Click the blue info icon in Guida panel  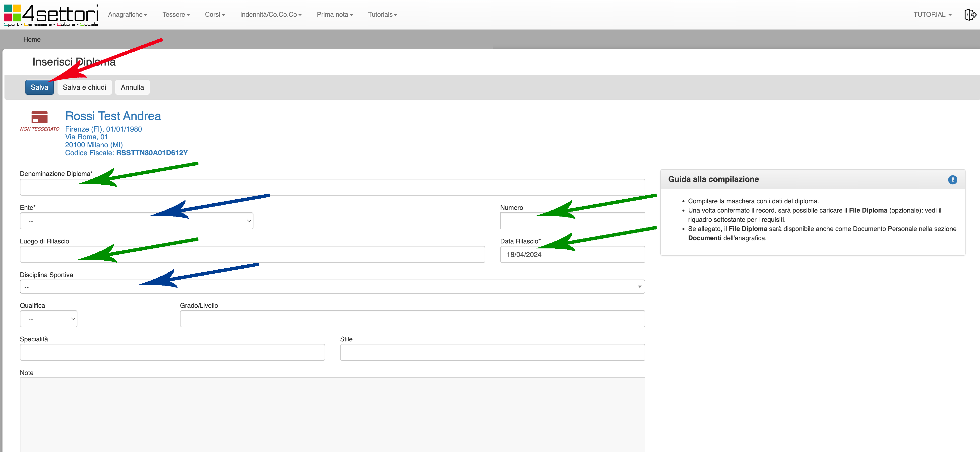coord(952,180)
